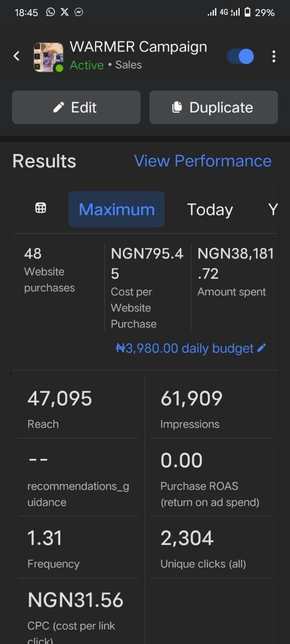Select the partially visible Y tab
Viewport: 290px width, 644px height.
click(x=273, y=209)
